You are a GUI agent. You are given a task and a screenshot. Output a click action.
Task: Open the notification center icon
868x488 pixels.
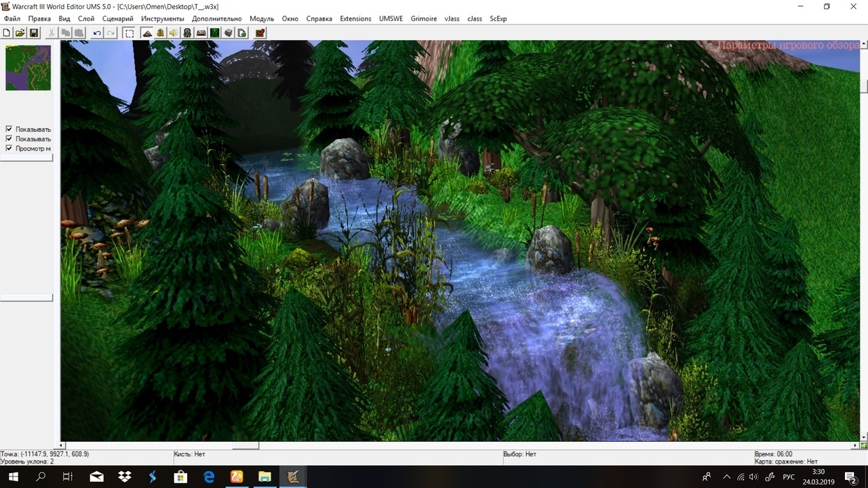click(851, 477)
